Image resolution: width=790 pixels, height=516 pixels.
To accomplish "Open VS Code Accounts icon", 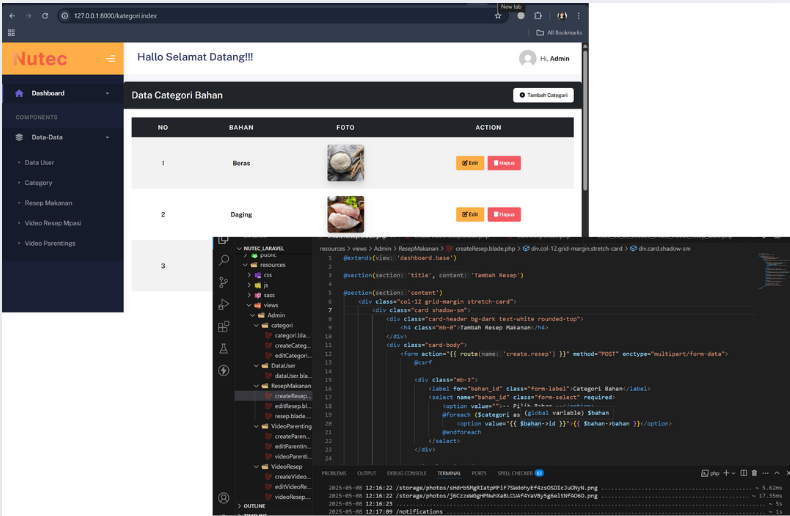I will (224, 498).
